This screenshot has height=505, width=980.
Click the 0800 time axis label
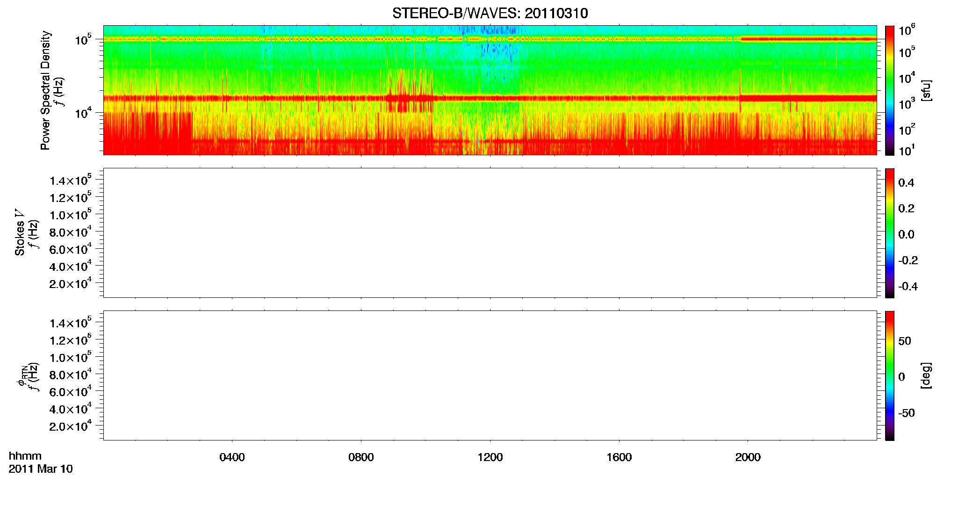(x=361, y=457)
